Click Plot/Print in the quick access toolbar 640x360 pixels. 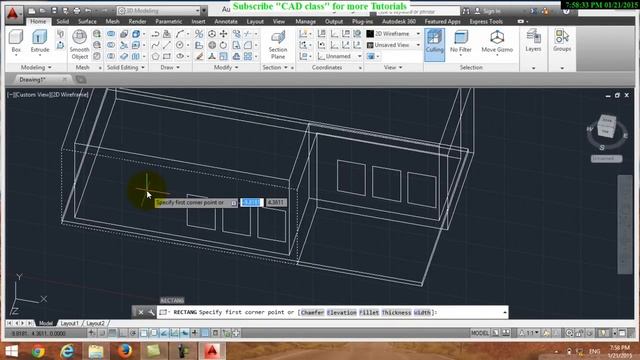click(76, 11)
